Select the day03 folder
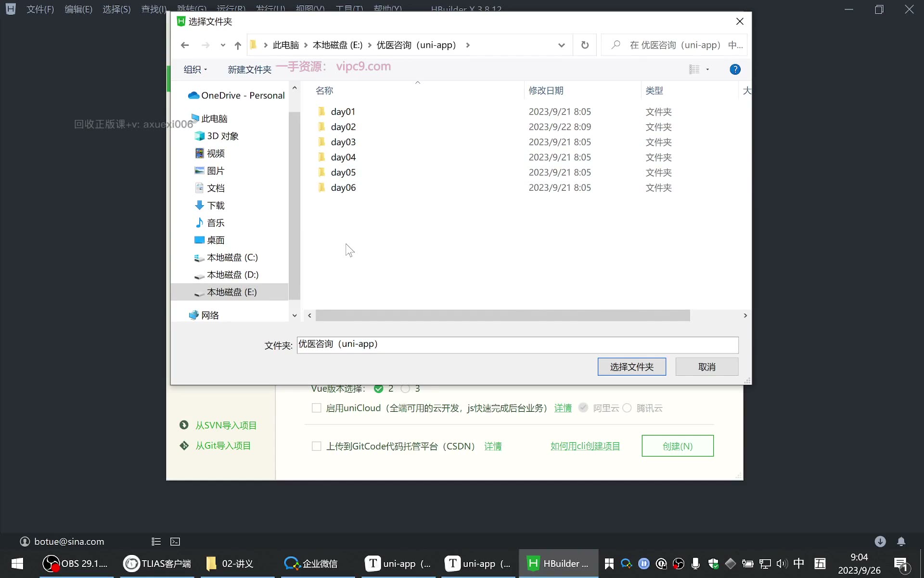 pos(343,142)
